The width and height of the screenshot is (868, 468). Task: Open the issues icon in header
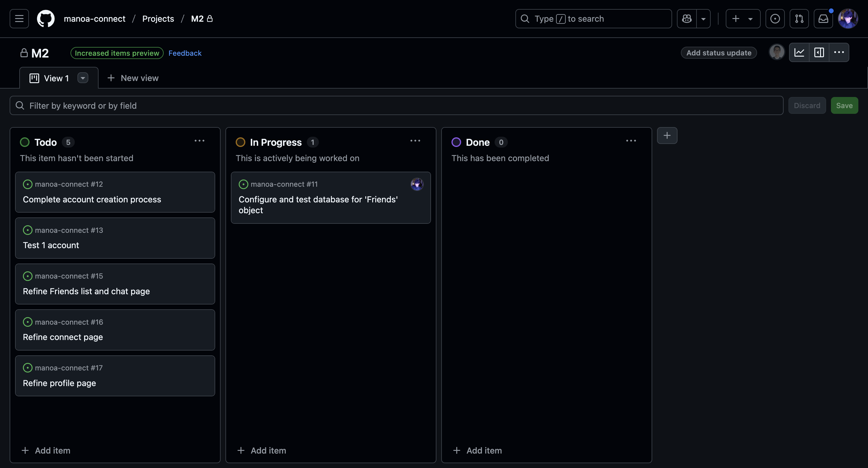(775, 18)
